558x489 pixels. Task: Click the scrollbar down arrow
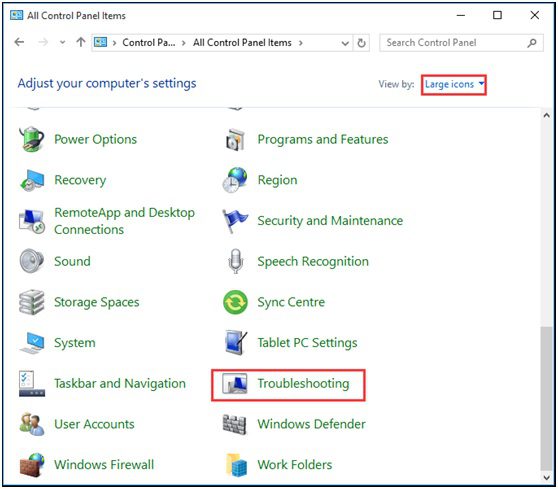[547, 478]
